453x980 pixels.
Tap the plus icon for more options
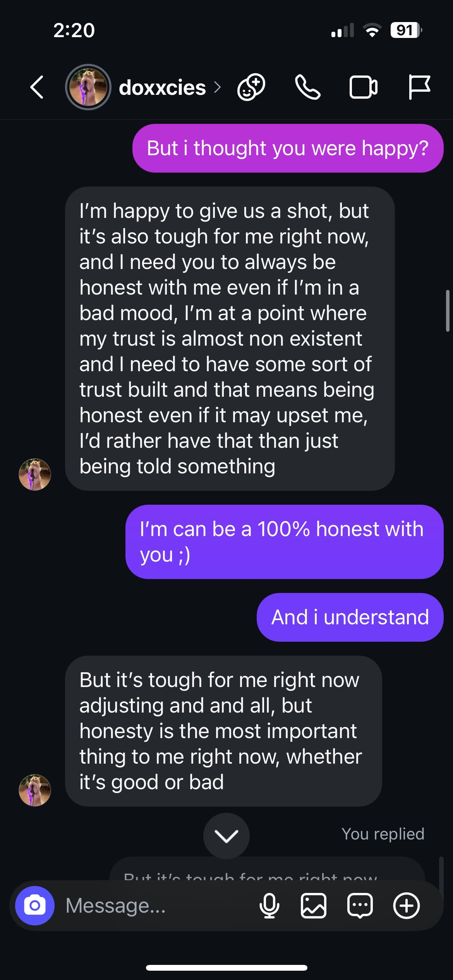point(407,906)
